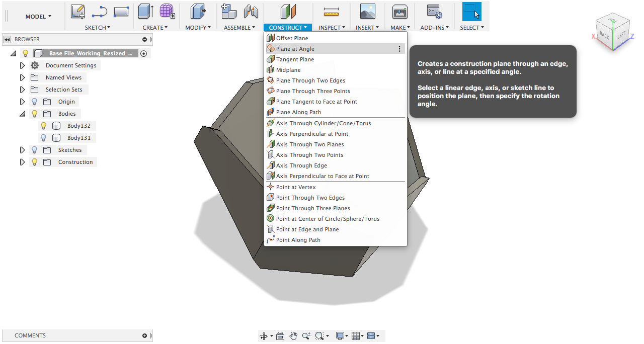Viewport: 644px width, 344px height.
Task: Open options dots for Plane at Angle
Action: (399, 49)
